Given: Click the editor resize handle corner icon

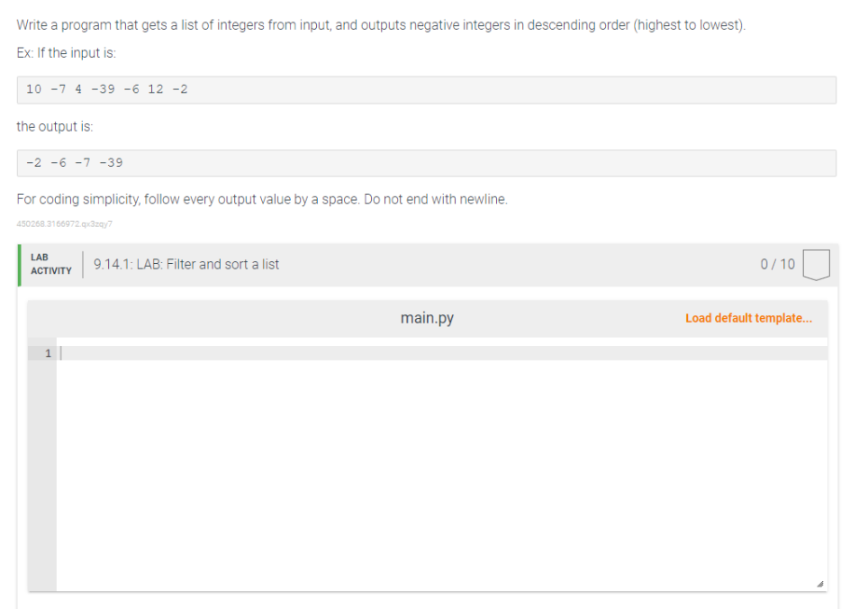Looking at the screenshot, I should pos(820,584).
